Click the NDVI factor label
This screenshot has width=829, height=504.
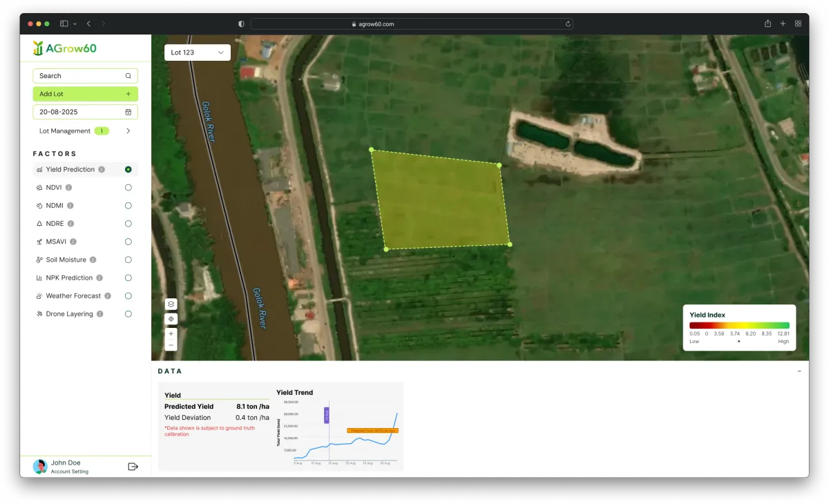54,187
